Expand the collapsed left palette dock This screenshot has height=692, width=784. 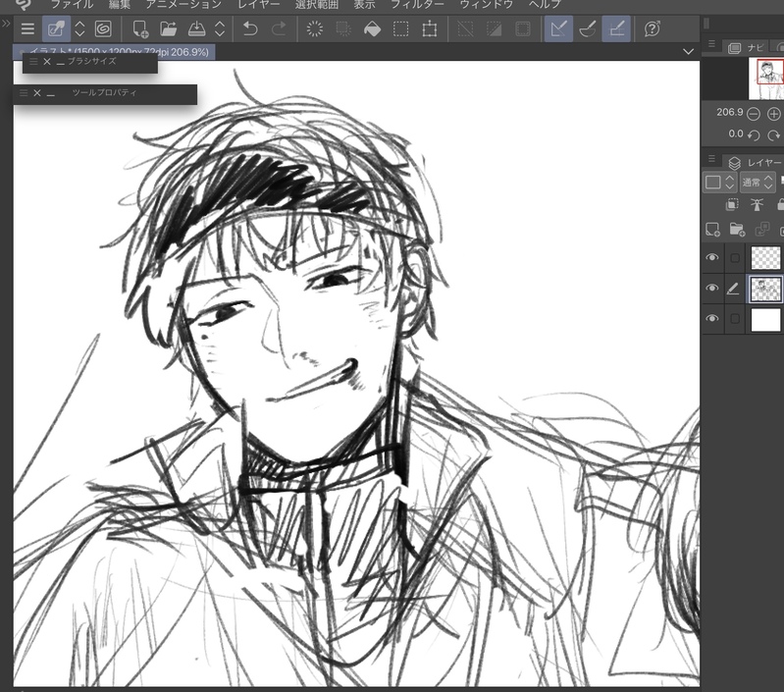pyautogui.click(x=6, y=23)
